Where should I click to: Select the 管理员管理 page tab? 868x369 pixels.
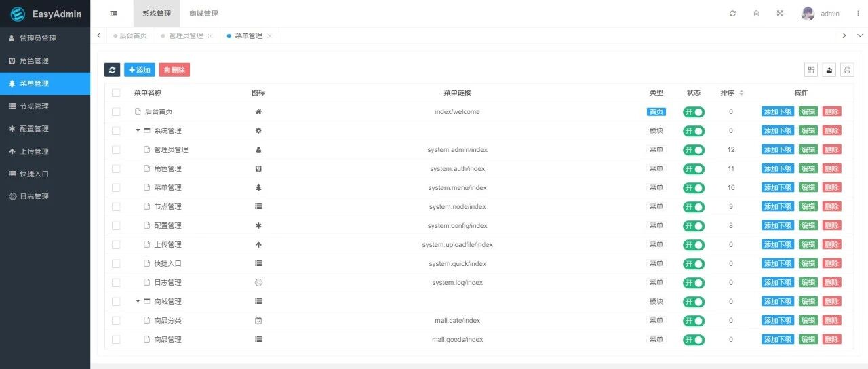pyautogui.click(x=186, y=35)
